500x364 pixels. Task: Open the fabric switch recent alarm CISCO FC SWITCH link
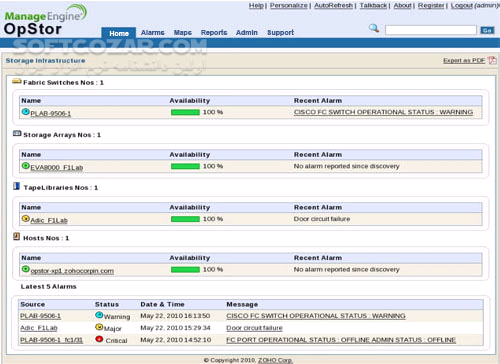[x=383, y=112]
